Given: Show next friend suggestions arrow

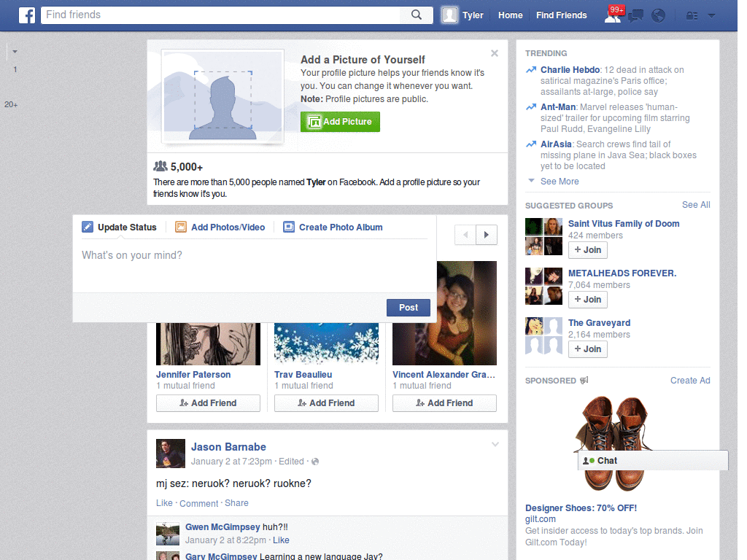Looking at the screenshot, I should tap(487, 235).
